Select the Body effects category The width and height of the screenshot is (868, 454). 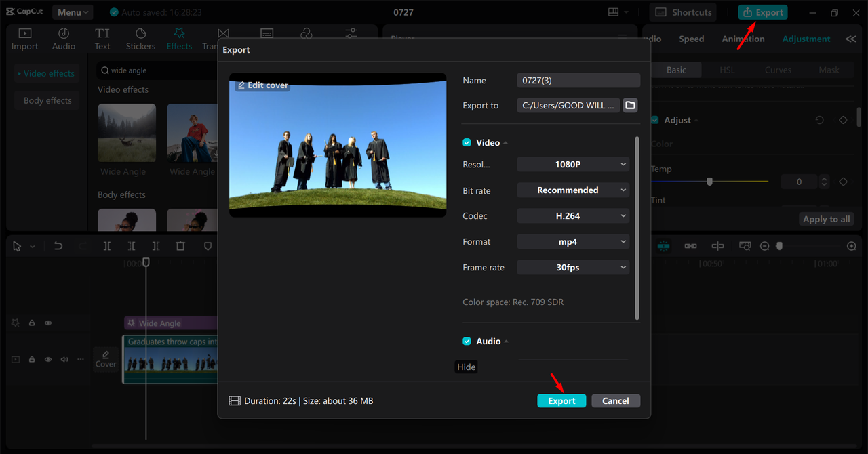point(47,100)
